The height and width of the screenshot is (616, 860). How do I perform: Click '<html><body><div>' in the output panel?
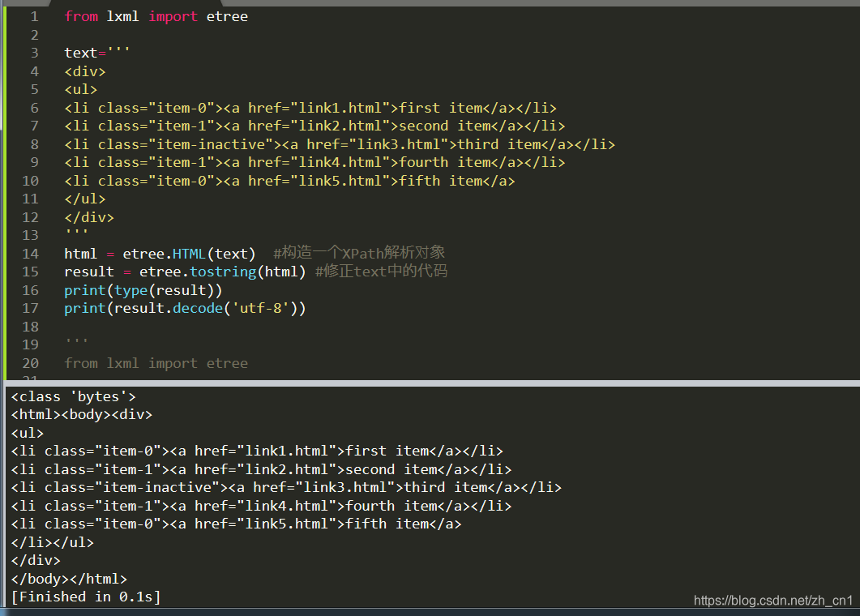82,415
